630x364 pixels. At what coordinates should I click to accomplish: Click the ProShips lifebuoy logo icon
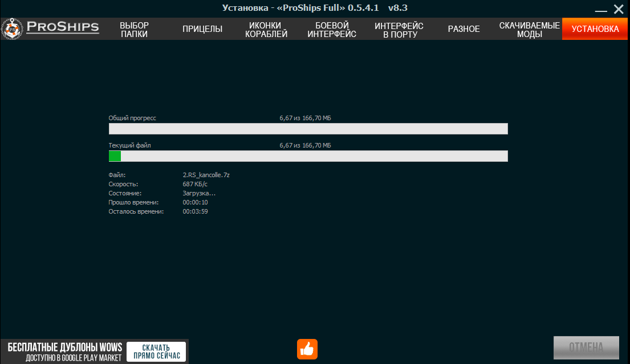[x=12, y=29]
